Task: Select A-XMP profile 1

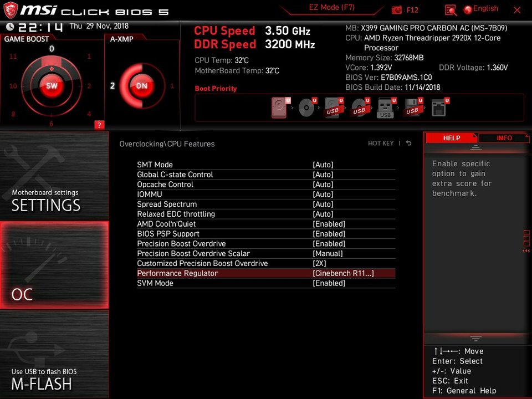Action: (172, 86)
